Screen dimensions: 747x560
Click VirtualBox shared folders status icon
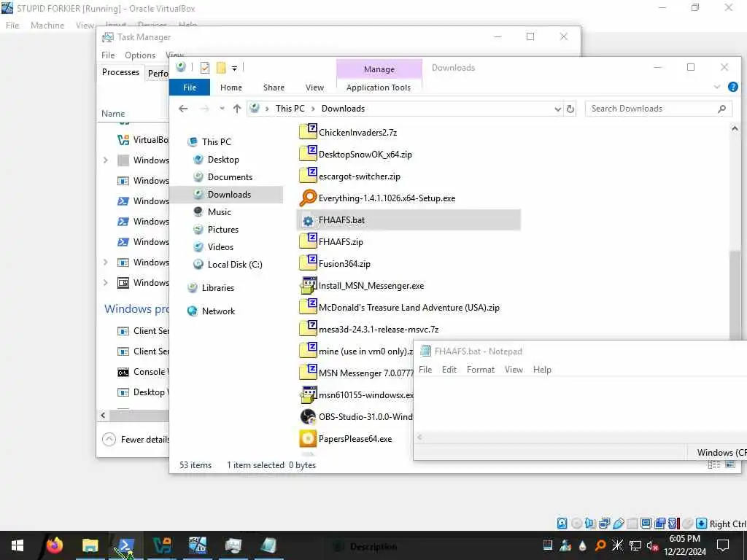(632, 524)
